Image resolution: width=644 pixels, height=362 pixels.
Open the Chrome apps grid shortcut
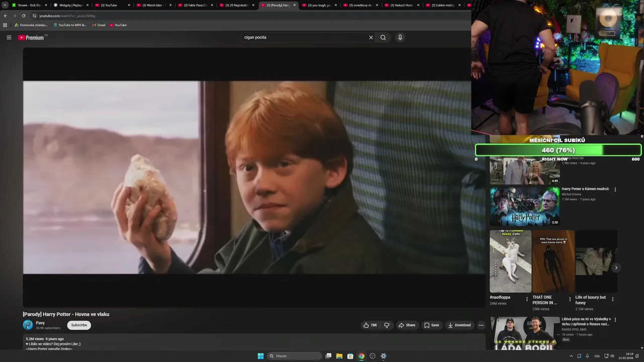coord(5,25)
